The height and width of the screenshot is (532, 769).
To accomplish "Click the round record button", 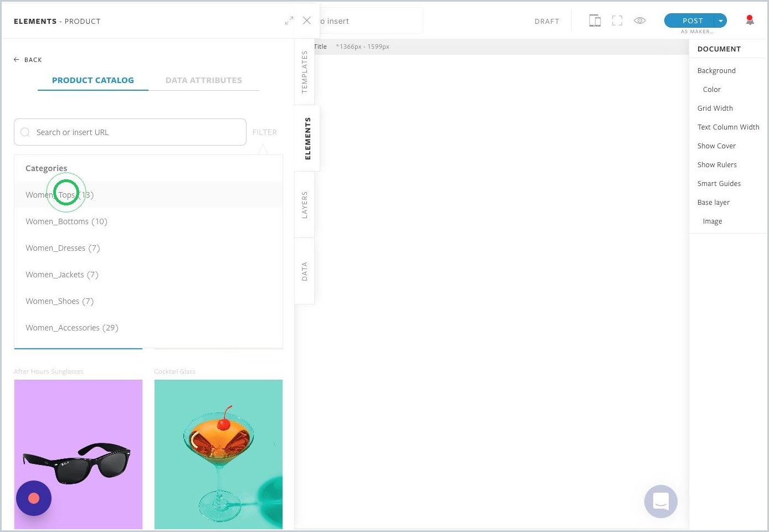I will coord(34,498).
